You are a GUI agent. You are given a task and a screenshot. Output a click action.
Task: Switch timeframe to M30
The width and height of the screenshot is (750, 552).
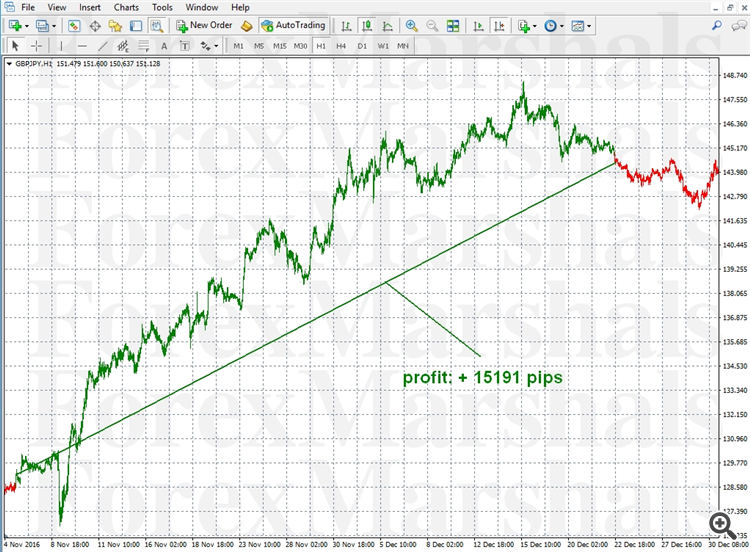click(x=300, y=46)
